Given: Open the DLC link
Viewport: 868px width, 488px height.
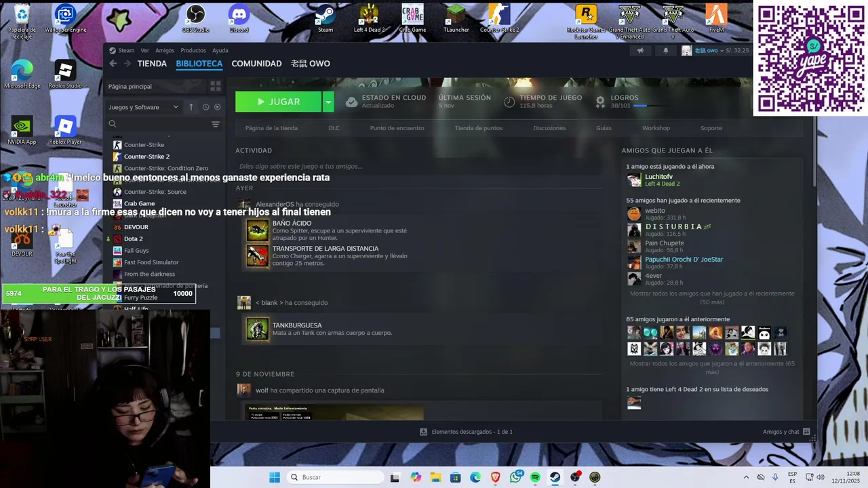Looking at the screenshot, I should (334, 128).
